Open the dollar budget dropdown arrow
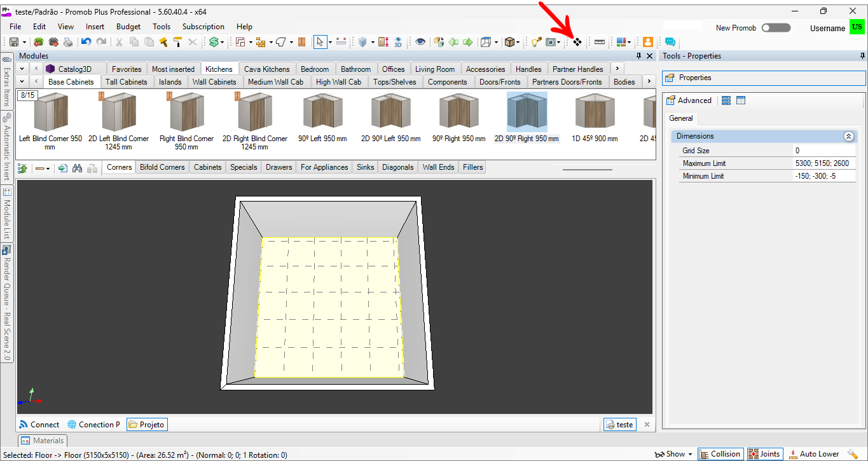868x461 pixels. tap(223, 42)
